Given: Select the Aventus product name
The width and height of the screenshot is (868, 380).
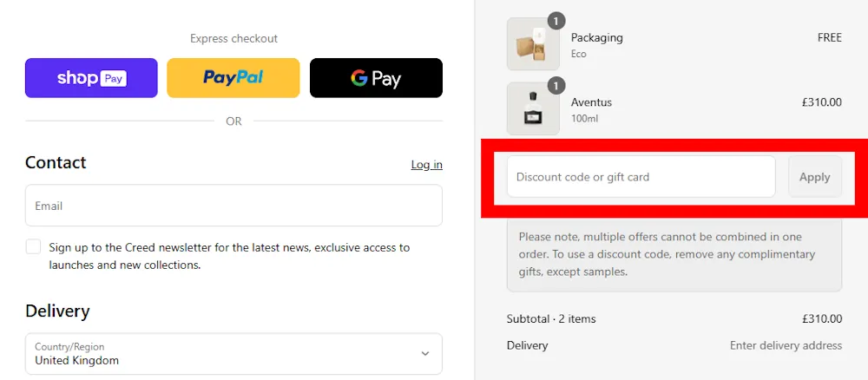Looking at the screenshot, I should pos(591,102).
